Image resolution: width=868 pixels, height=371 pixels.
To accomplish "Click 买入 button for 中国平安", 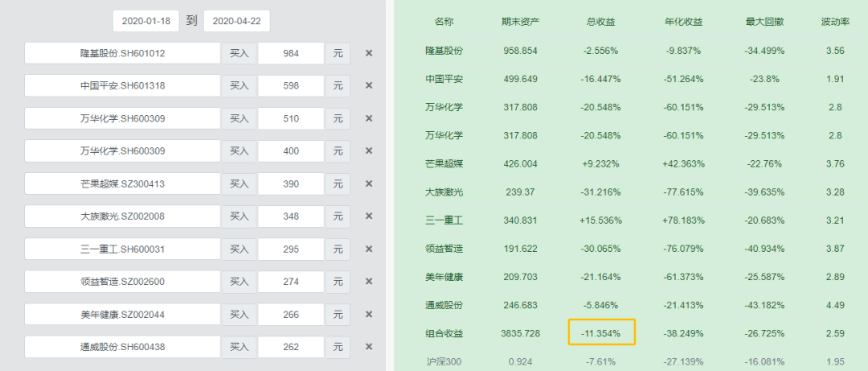I will click(240, 85).
